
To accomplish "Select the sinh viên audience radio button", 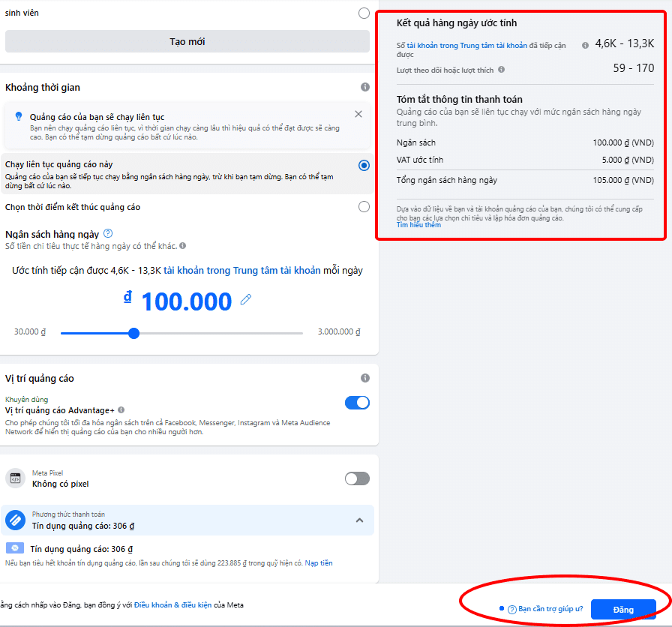I will coord(364,13).
